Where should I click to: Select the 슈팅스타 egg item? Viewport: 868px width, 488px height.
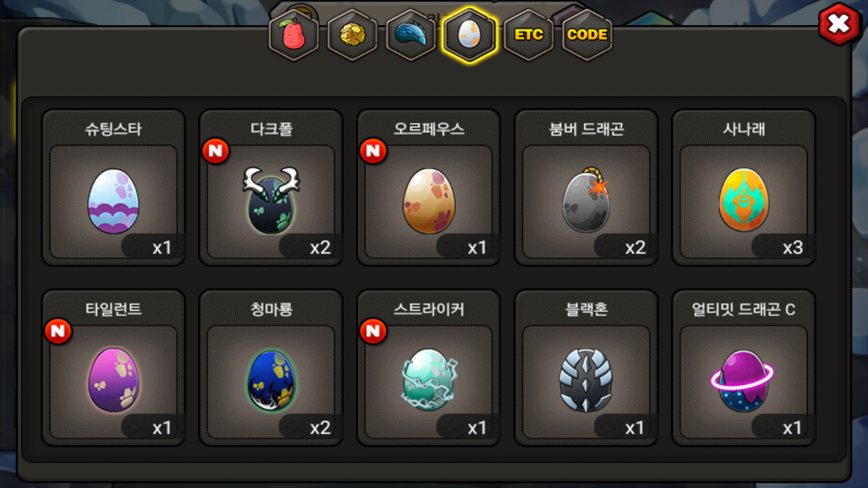(x=113, y=188)
